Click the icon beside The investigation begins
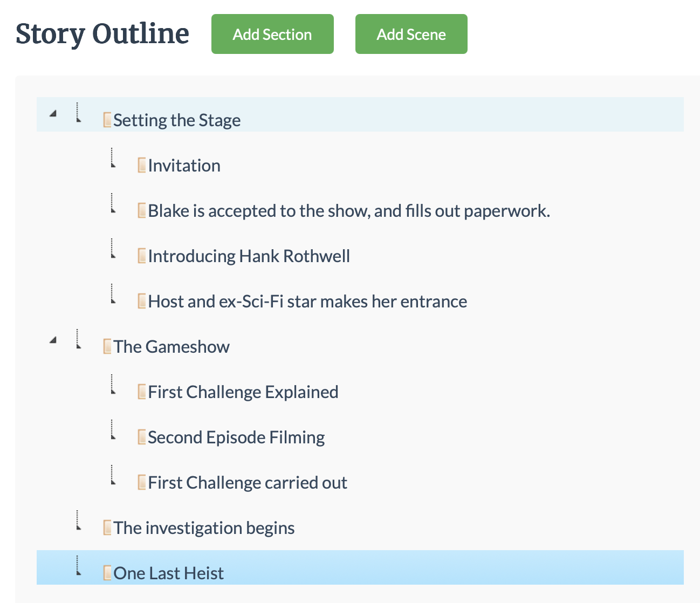 click(107, 527)
